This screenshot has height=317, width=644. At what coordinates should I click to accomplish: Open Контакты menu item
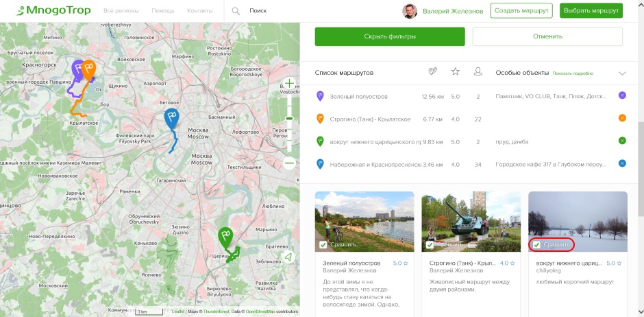(x=199, y=11)
